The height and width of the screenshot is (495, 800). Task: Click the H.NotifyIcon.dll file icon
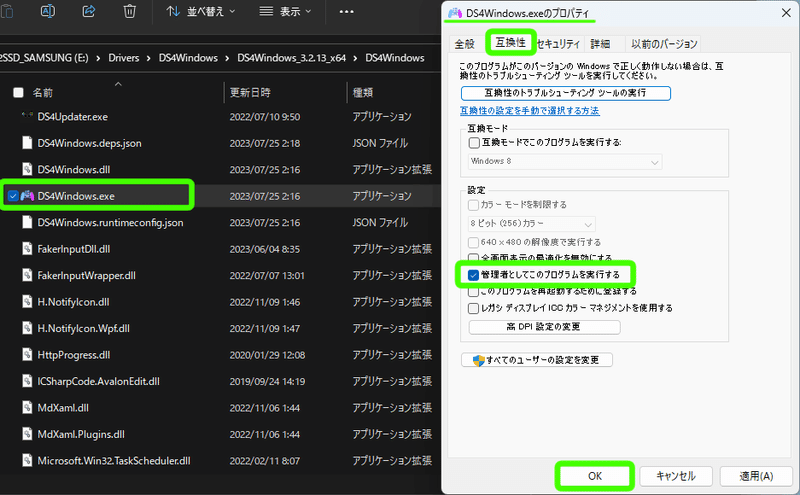point(28,302)
